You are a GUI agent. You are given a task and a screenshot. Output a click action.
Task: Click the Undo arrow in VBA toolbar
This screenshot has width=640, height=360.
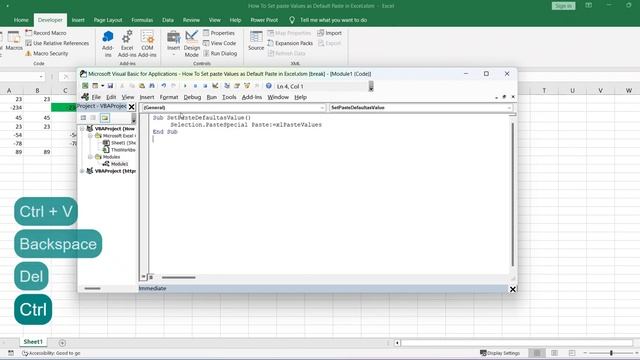point(164,86)
